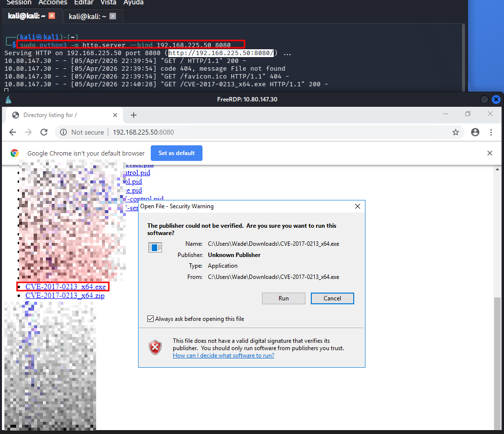The width and height of the screenshot is (504, 434).
Task: Open the Vista menu in the terminal
Action: coord(108,2)
